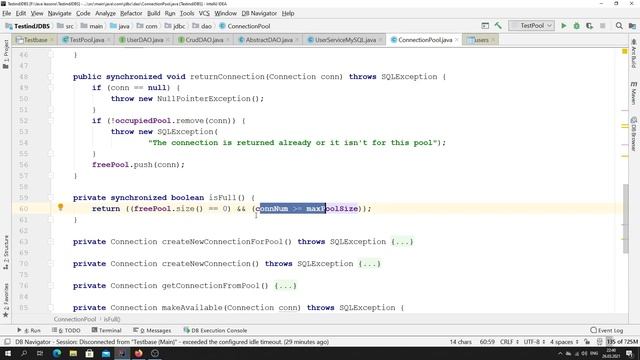Screen dimensions: 640x360
Task: Switch to the users table tab
Action: point(481,40)
